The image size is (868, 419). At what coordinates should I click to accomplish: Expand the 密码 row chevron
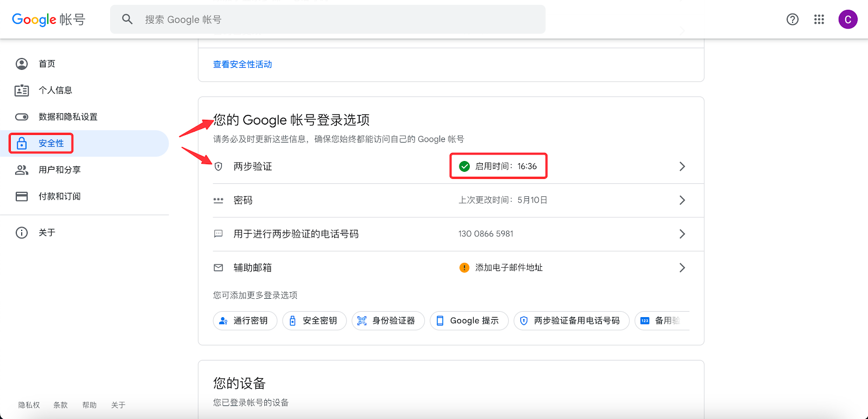point(682,201)
